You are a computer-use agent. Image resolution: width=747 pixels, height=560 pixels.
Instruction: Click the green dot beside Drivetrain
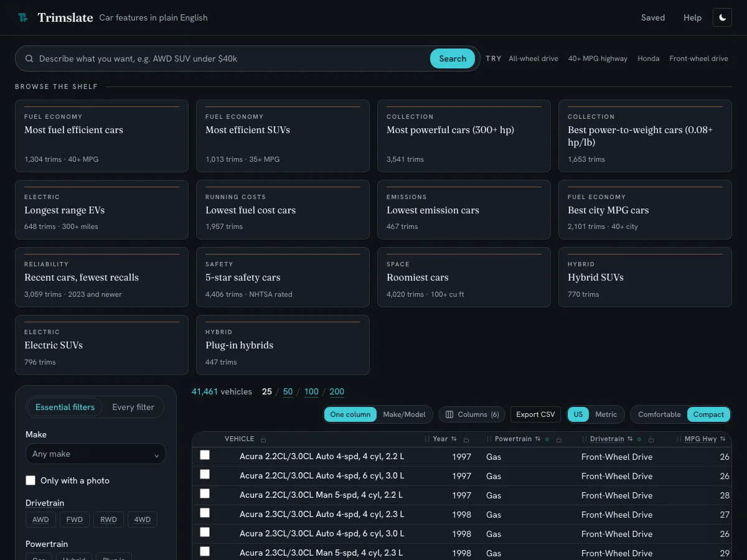pyautogui.click(x=639, y=439)
